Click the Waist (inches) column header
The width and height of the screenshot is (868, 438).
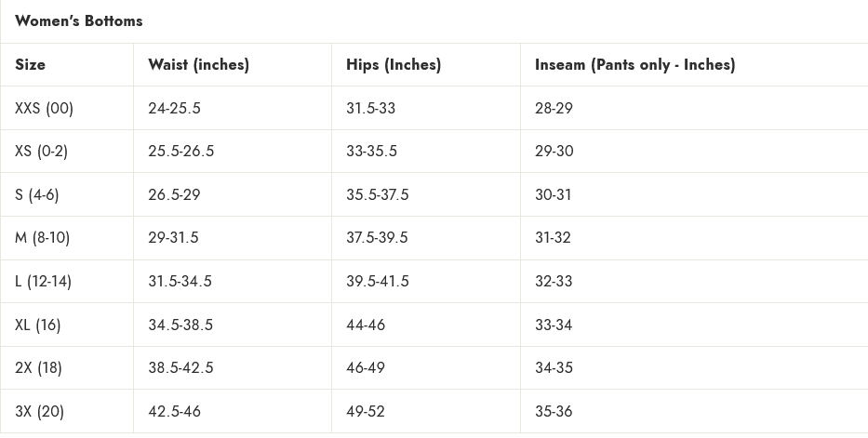tap(199, 65)
